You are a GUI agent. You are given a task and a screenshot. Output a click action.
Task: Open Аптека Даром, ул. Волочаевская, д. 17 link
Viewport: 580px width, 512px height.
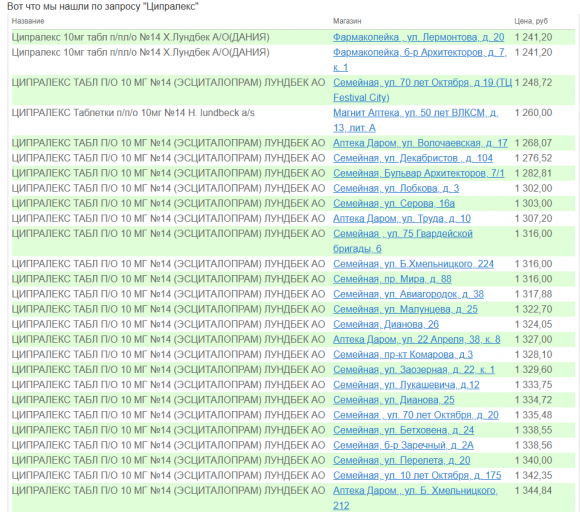pos(420,143)
